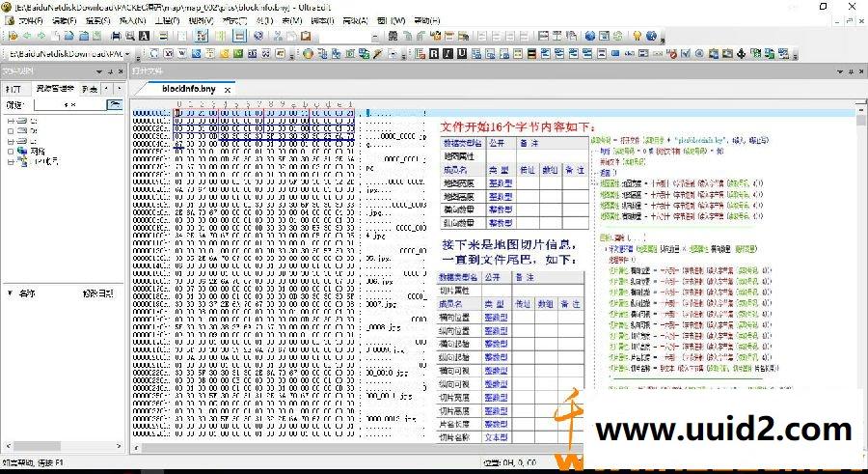The width and height of the screenshot is (868, 474).
Task: Click the green forward arrow toolbar icon
Action: (x=41, y=36)
